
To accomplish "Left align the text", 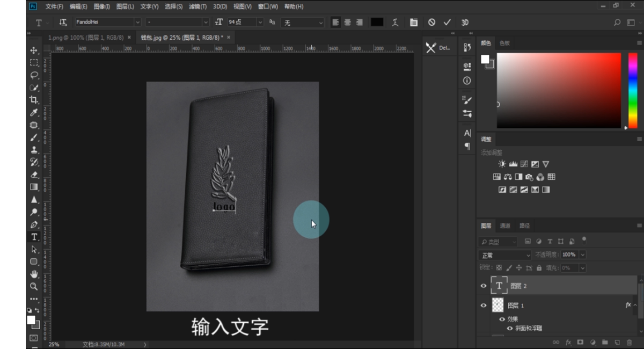I will click(x=336, y=23).
